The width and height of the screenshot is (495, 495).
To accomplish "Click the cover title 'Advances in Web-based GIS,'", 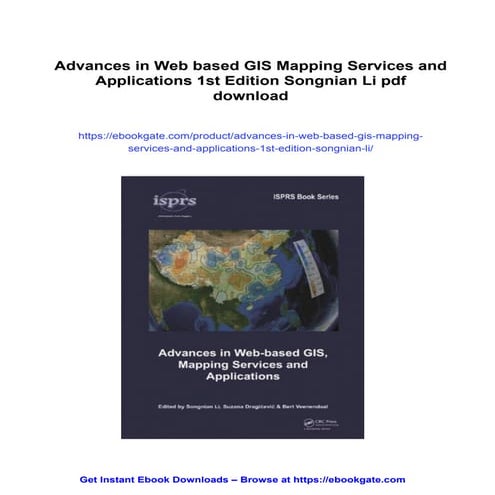I will [243, 353].
